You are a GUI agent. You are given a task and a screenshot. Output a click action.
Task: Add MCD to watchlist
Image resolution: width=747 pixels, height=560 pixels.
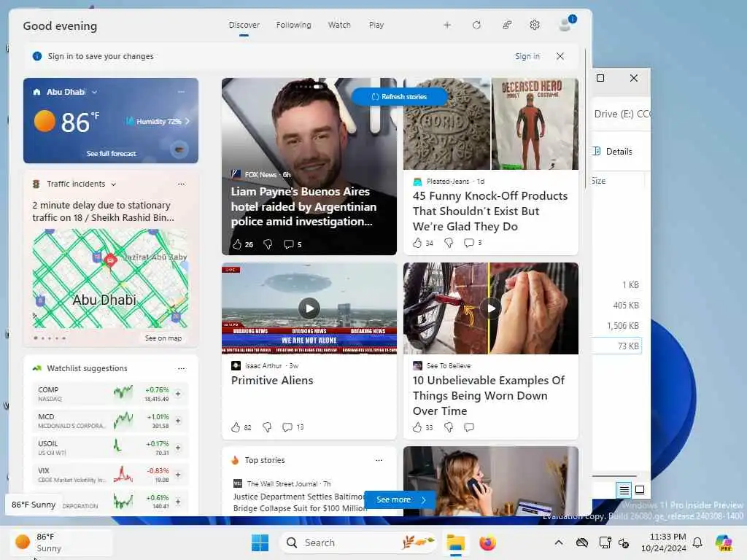[178, 421]
